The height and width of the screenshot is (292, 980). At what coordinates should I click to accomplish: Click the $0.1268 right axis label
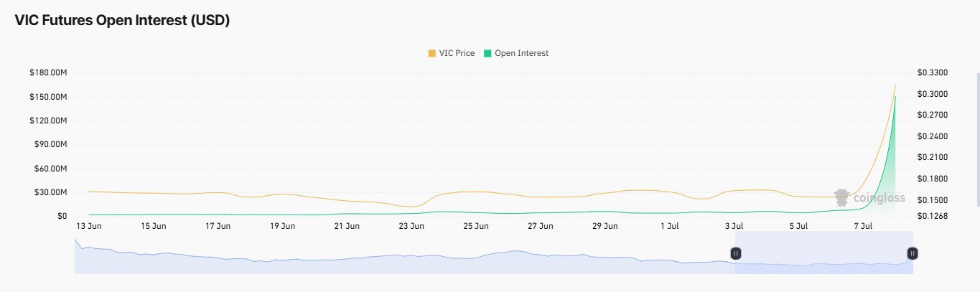click(x=932, y=216)
